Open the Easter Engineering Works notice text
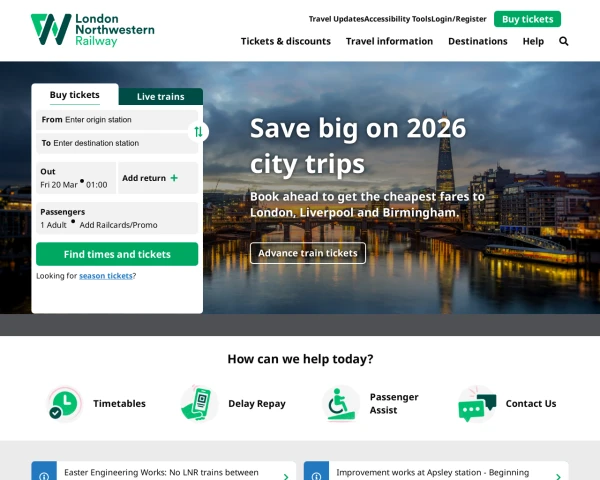The width and height of the screenshot is (600, 480). tap(161, 473)
